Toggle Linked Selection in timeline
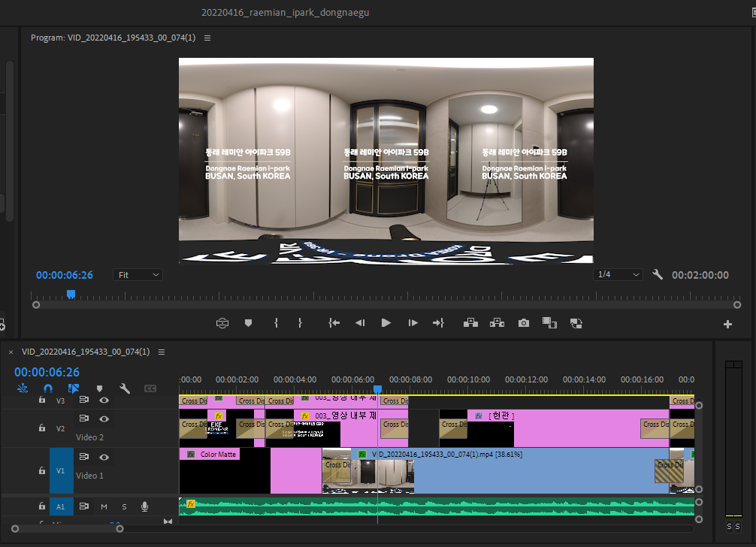 point(74,388)
